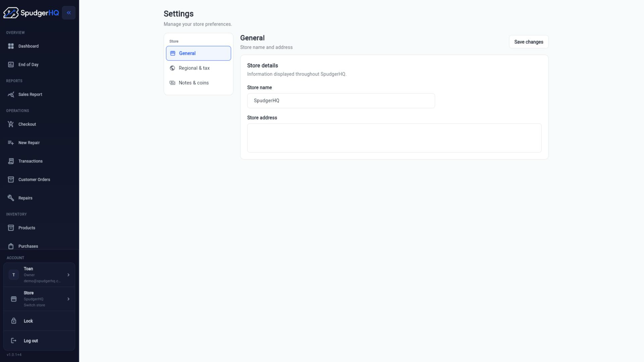Click the Customer Orders box icon
Viewport: 644px width, 362px height.
coord(11,180)
